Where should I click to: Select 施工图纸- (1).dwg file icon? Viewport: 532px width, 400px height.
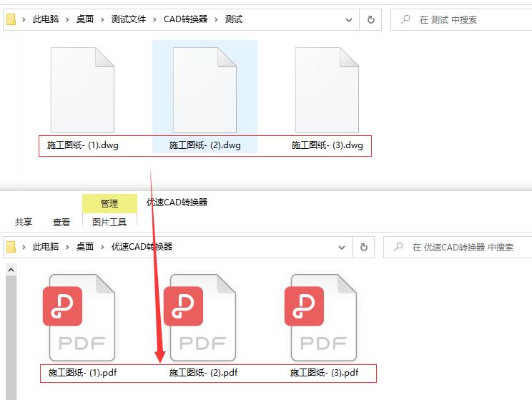tap(82, 90)
